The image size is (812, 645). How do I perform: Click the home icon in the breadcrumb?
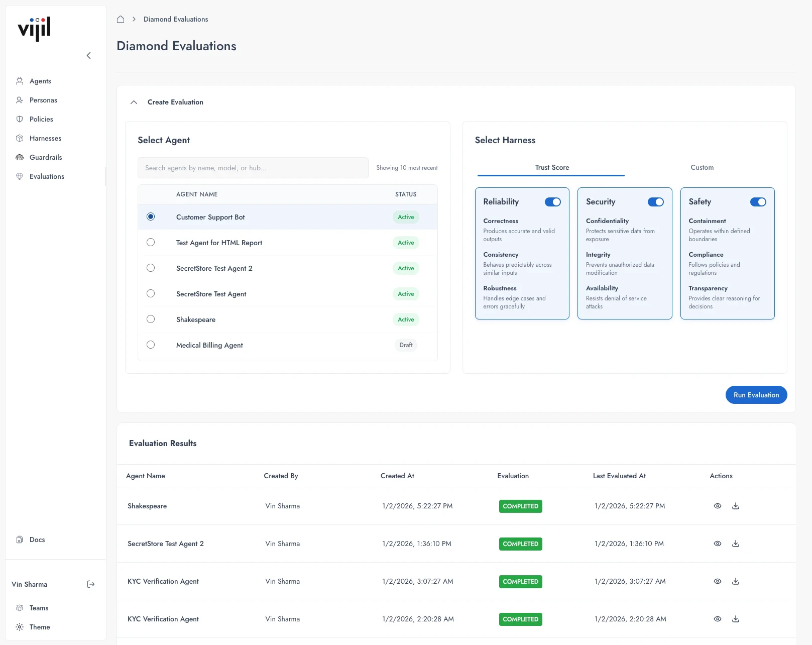pyautogui.click(x=121, y=19)
